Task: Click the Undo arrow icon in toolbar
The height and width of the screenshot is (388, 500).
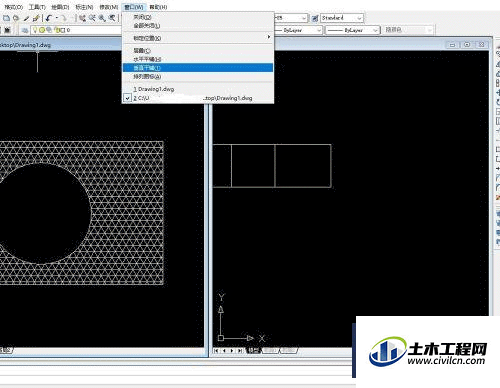Action: [49, 18]
